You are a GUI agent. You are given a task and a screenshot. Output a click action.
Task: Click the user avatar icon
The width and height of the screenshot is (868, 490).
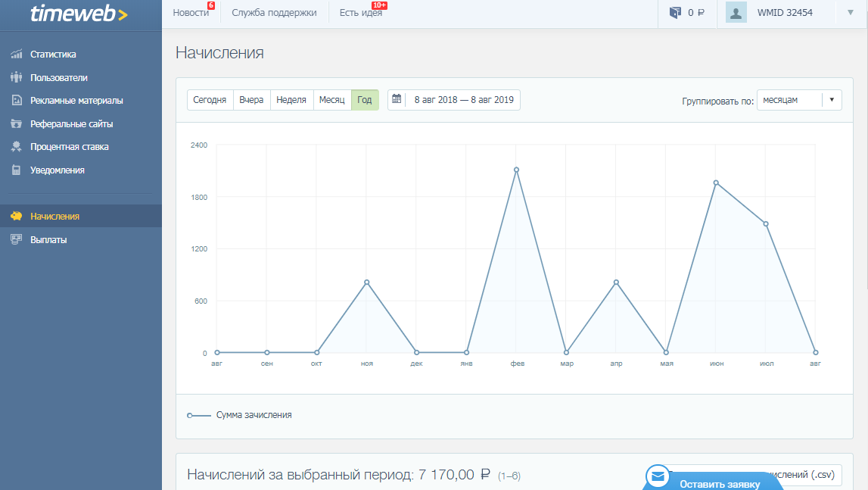pyautogui.click(x=736, y=13)
